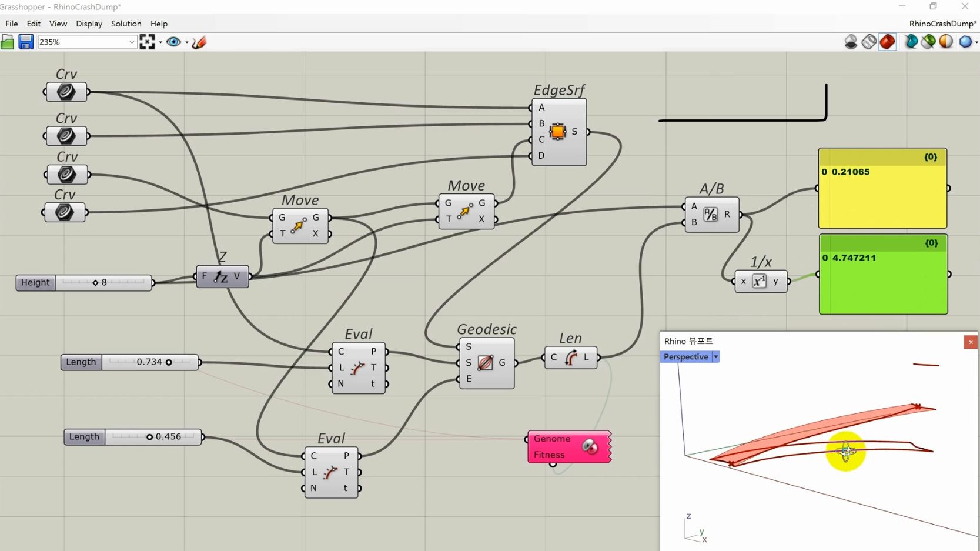Screen dimensions: 980x551
Task: Click the Perspective viewport label
Action: pos(686,357)
